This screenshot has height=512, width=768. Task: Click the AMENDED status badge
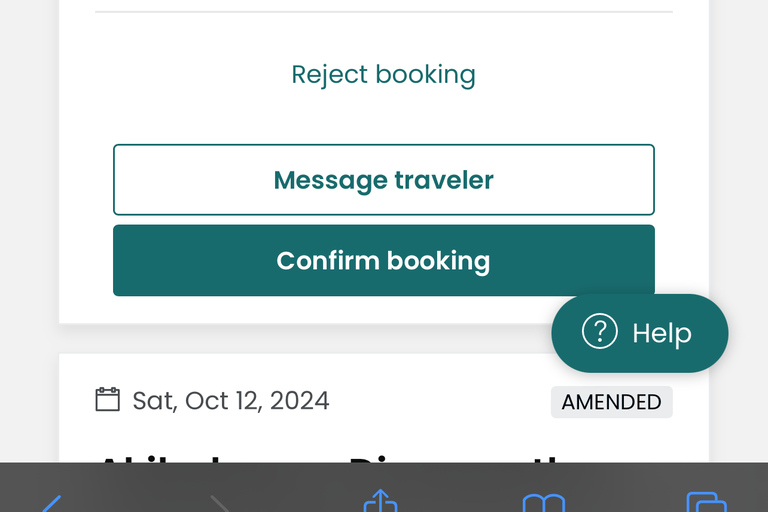tap(611, 402)
